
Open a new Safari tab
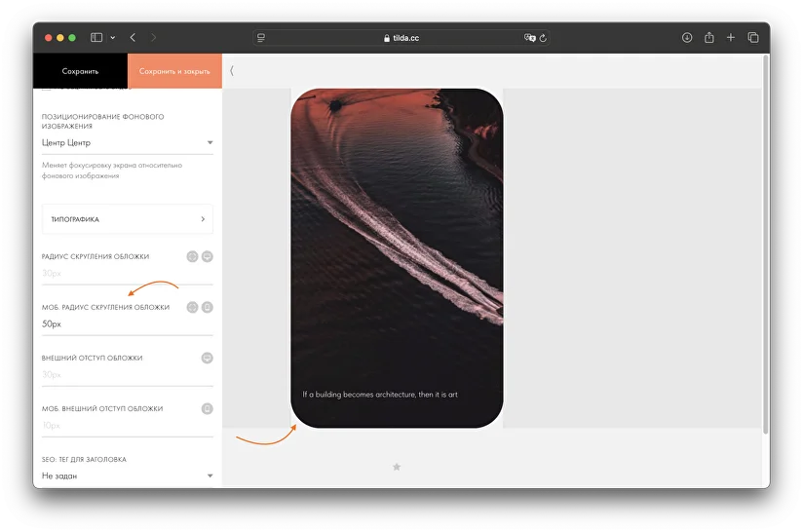[x=731, y=38]
